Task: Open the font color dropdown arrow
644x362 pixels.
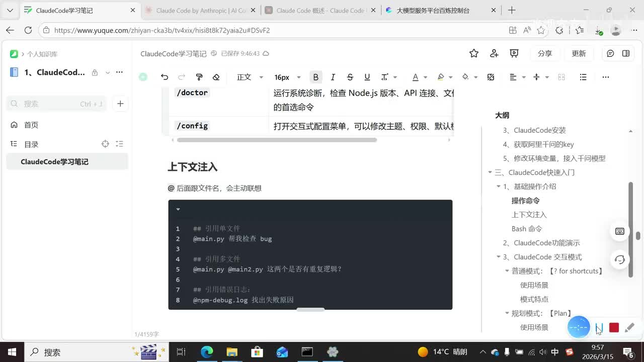Action: click(425, 77)
